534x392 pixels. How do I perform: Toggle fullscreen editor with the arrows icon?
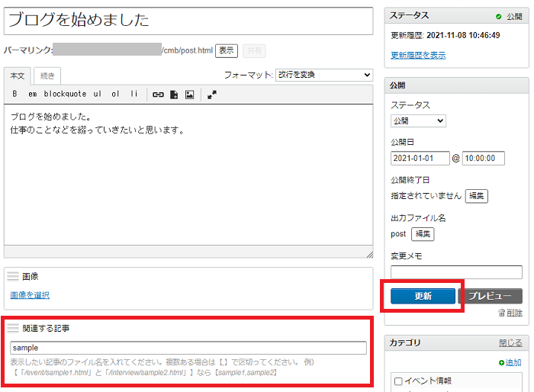212,95
